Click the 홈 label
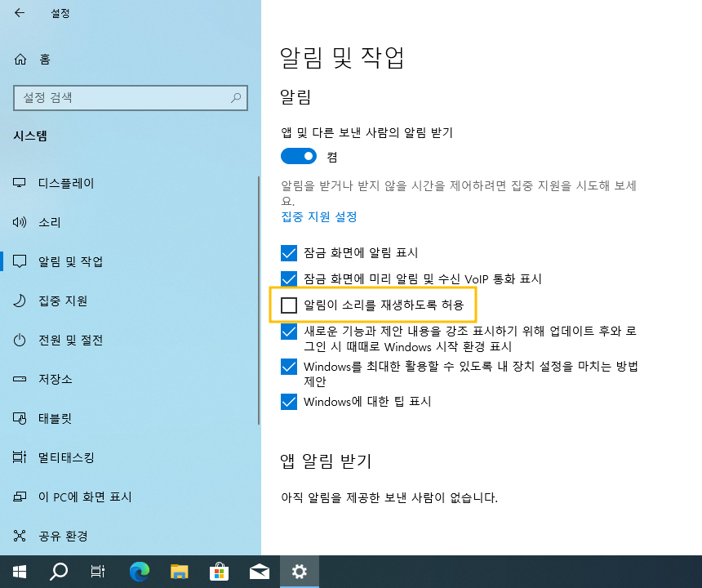 (45, 59)
